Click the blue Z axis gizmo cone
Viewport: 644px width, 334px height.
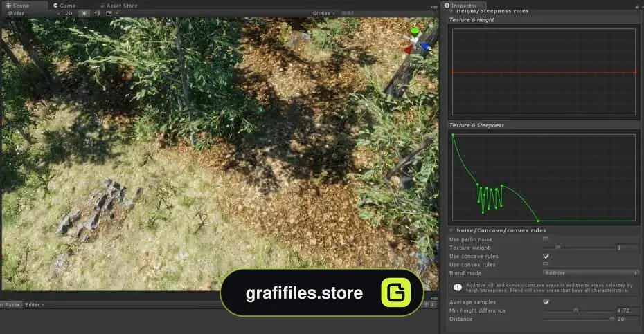[x=424, y=47]
